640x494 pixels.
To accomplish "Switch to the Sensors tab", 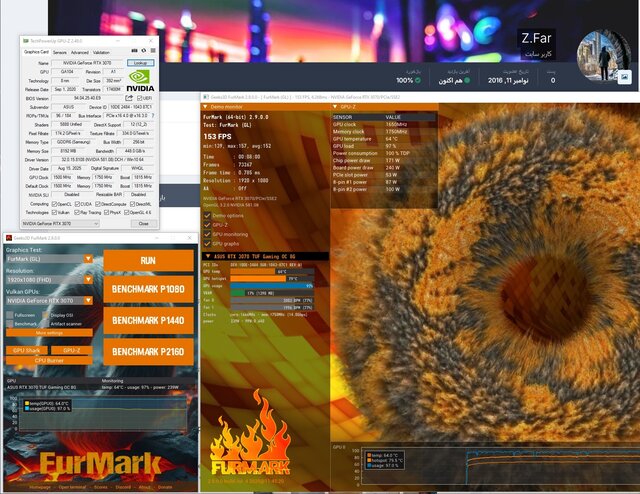I will pyautogui.click(x=60, y=52).
